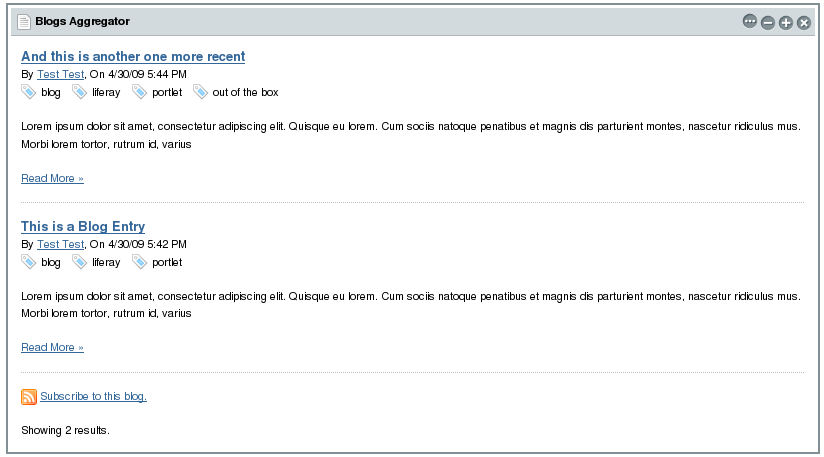Screen dimensions: 824x457
Task: Open the portlet options menu icon
Action: 750,22
